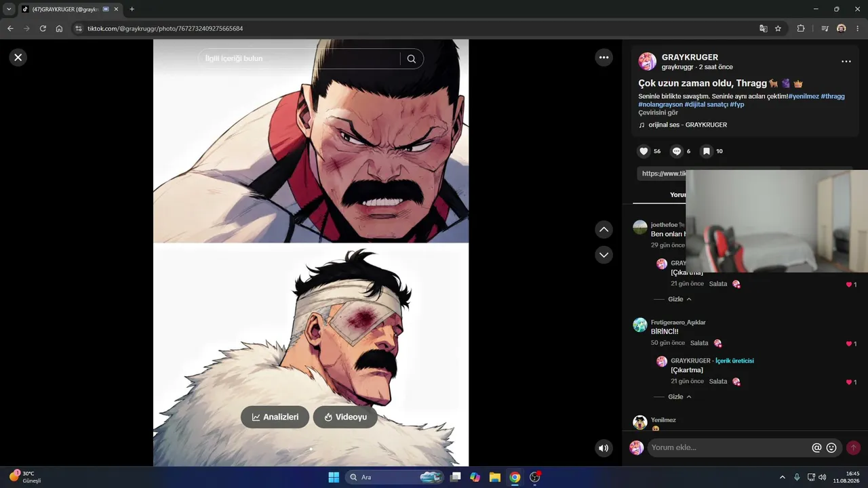Open the Windows Start button

click(x=334, y=477)
